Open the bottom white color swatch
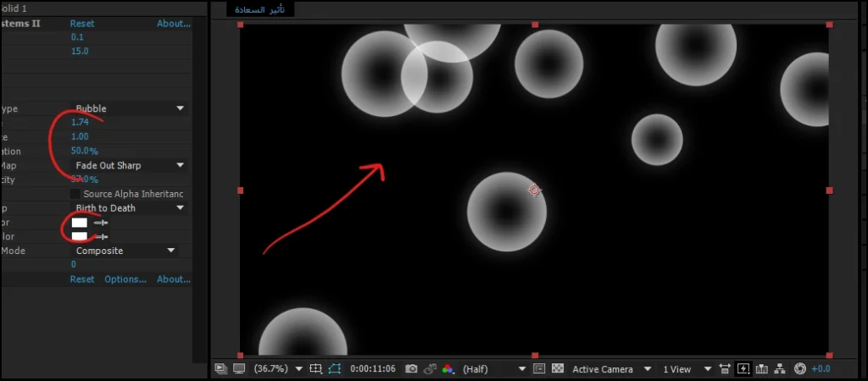The width and height of the screenshot is (868, 381). click(80, 236)
